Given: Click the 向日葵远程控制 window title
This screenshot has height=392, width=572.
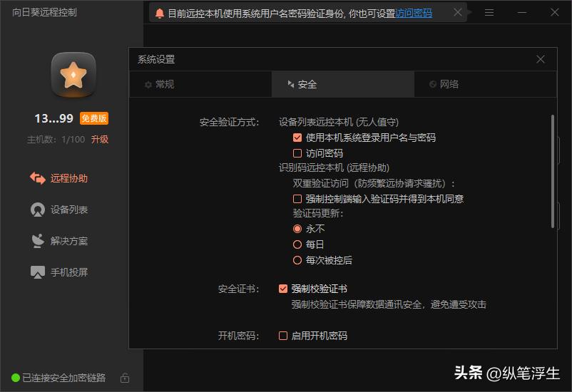Looking at the screenshot, I should (44, 12).
